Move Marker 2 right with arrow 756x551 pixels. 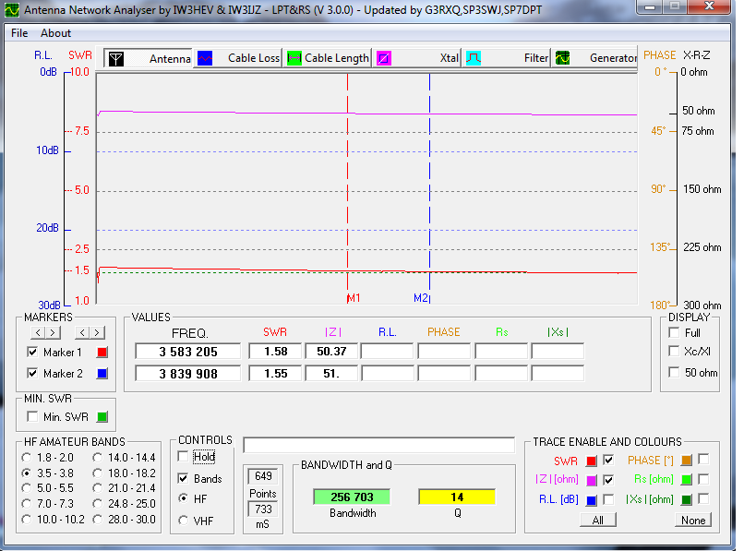(x=97, y=332)
